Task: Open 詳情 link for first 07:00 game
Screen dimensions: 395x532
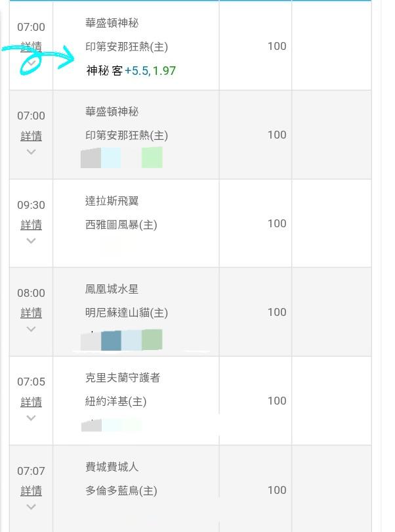Action: coord(31,47)
